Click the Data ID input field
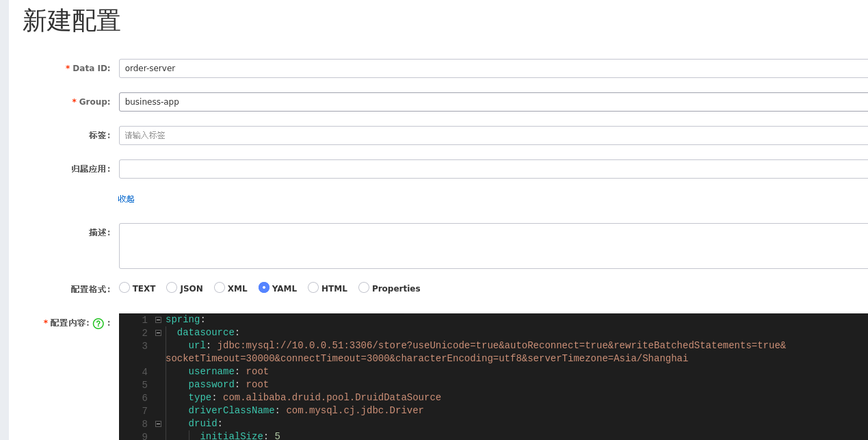This screenshot has width=868, height=440. click(492, 68)
